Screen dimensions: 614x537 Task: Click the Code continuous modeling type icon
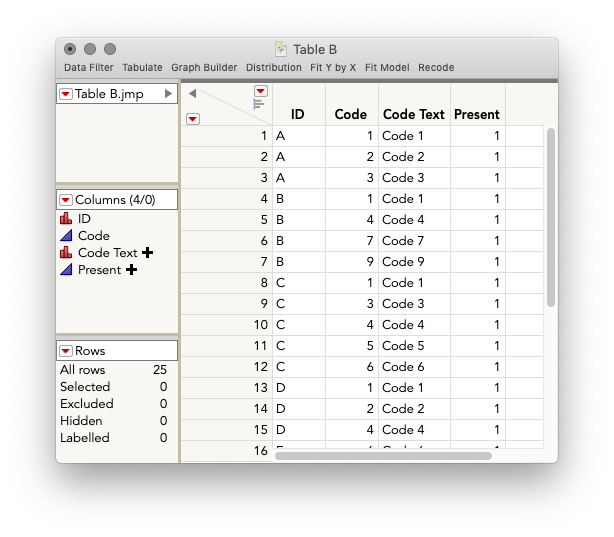pos(66,235)
